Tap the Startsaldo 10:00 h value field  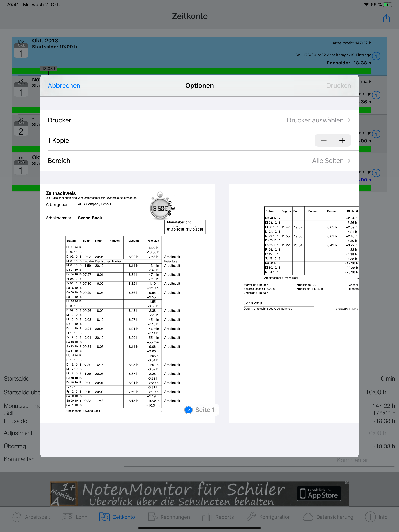click(x=376, y=392)
